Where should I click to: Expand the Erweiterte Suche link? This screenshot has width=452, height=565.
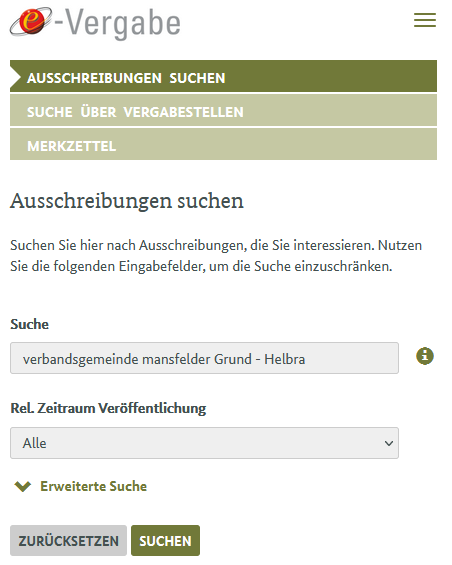93,486
